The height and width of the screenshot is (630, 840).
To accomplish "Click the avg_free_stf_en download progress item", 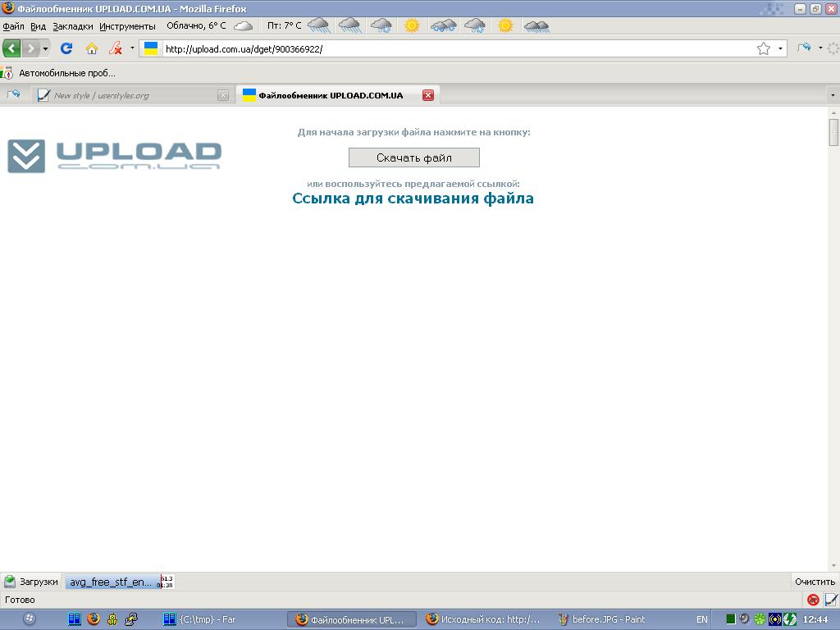I will [120, 582].
